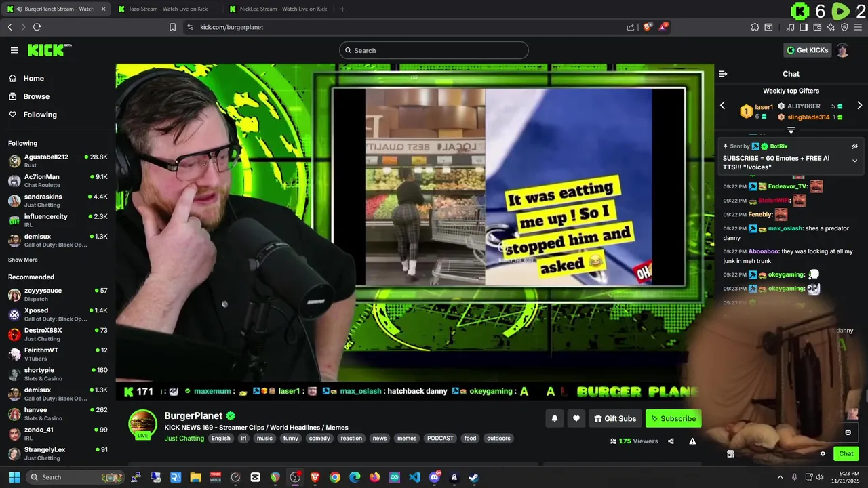Screen dimensions: 868x488
Task: Open zondo_41 recommended channel
Action: click(x=58, y=434)
